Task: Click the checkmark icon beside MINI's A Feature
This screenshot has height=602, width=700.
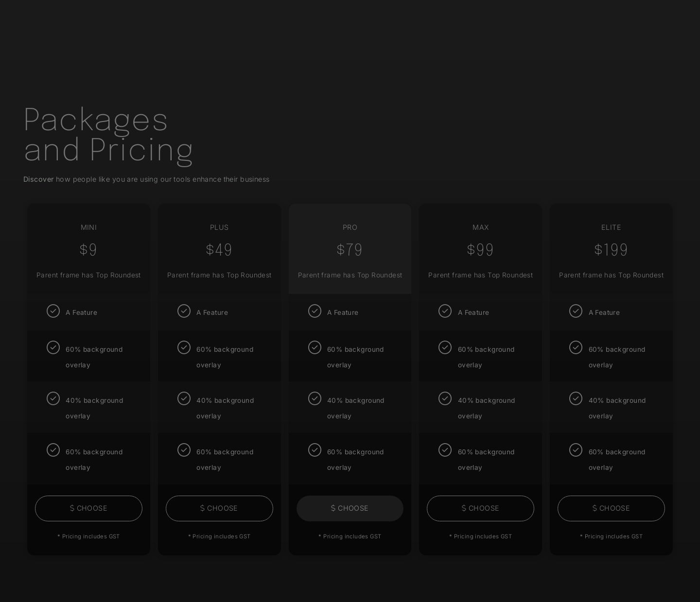Action: click(x=53, y=311)
